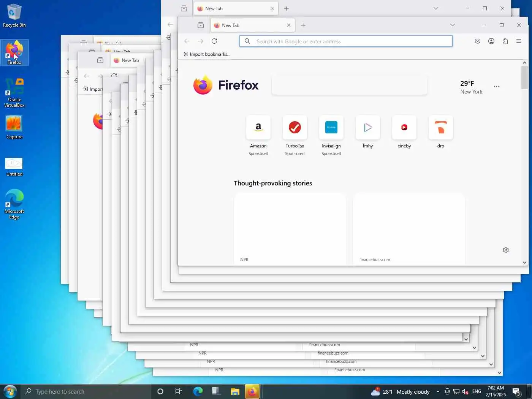This screenshot has width=532, height=399.
Task: Select the Microsoft Edge desktop shortcut
Action: coord(14,204)
